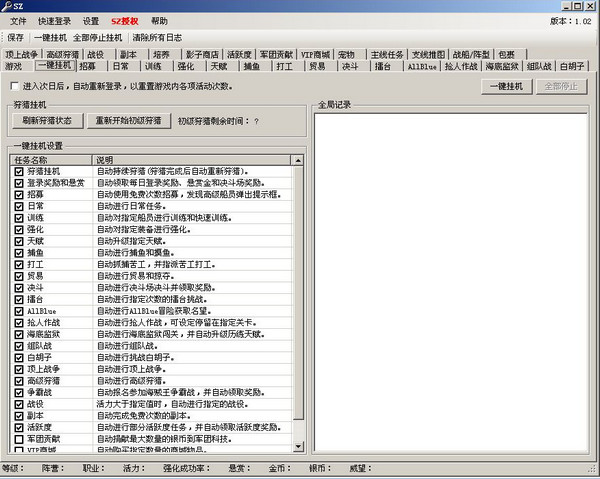Uncheck the 打工 task checkbox
This screenshot has width=600, height=479.
pos(19,265)
